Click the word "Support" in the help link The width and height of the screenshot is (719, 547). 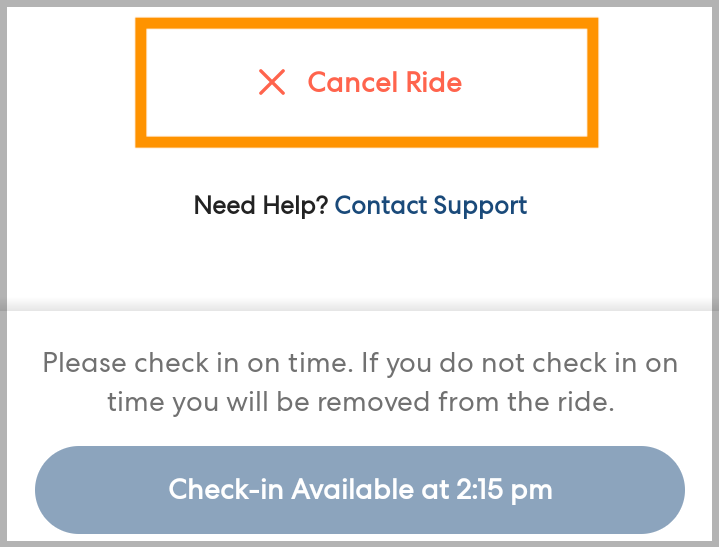coord(482,206)
